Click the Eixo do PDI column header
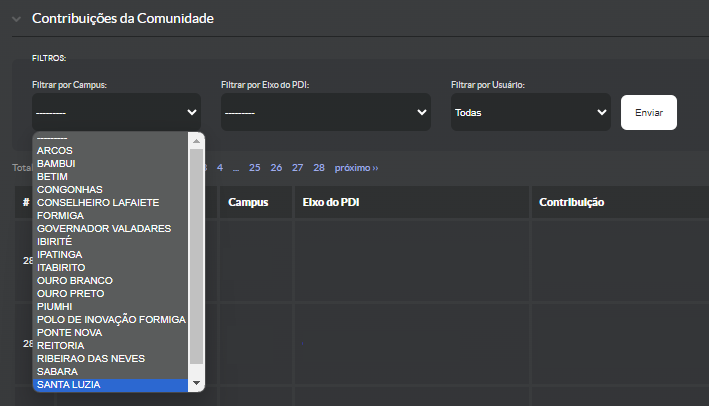This screenshot has width=709, height=406. pos(331,202)
